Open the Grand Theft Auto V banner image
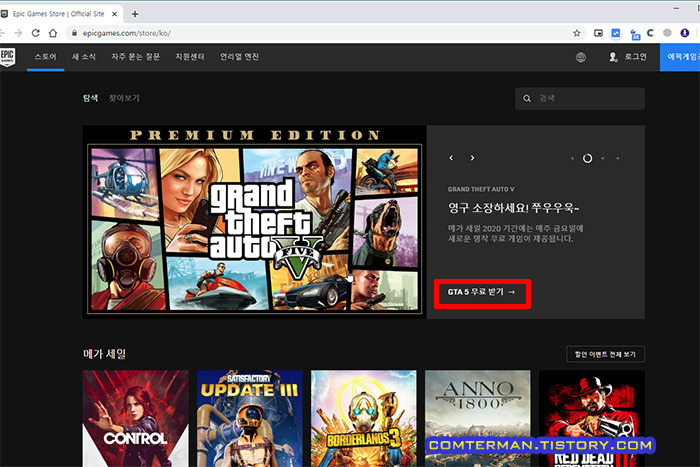Image resolution: width=700 pixels, height=467 pixels. pyautogui.click(x=254, y=222)
